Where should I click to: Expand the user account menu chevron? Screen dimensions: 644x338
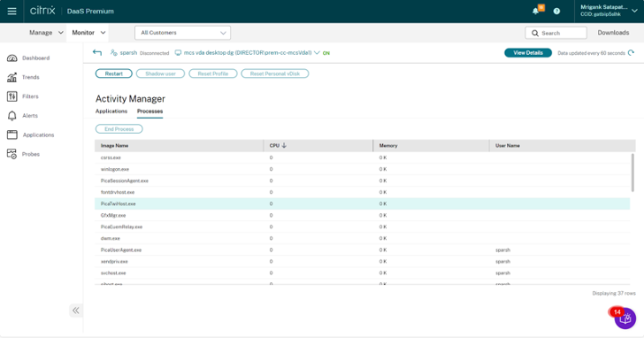pyautogui.click(x=634, y=12)
